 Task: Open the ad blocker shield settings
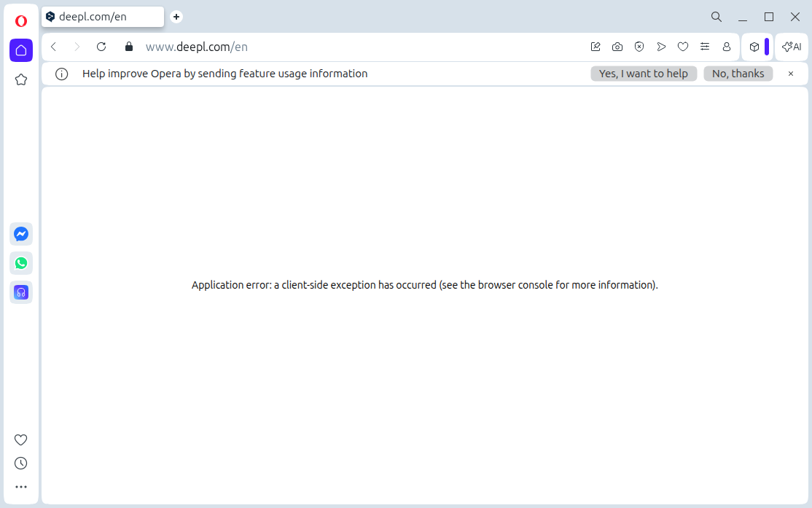tap(639, 47)
